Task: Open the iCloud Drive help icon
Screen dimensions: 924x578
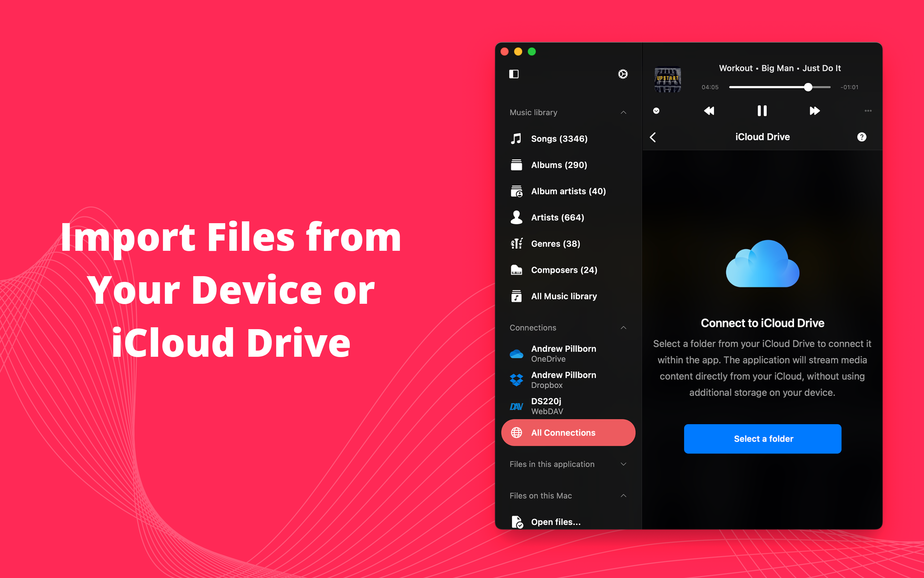Action: [861, 137]
